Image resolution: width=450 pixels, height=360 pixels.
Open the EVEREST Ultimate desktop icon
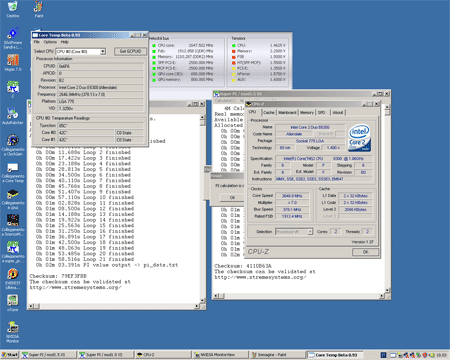pos(13,279)
